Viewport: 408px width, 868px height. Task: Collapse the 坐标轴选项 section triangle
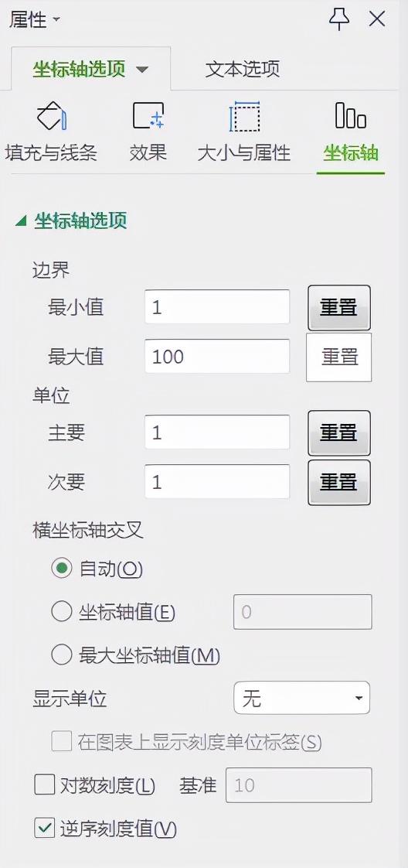pyautogui.click(x=21, y=221)
